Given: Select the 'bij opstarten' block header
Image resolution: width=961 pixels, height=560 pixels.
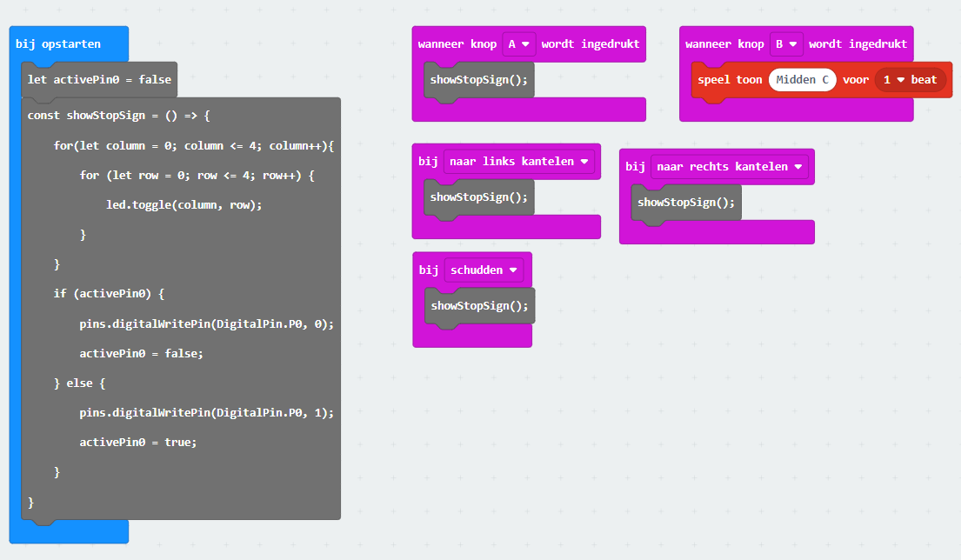Looking at the screenshot, I should point(58,44).
